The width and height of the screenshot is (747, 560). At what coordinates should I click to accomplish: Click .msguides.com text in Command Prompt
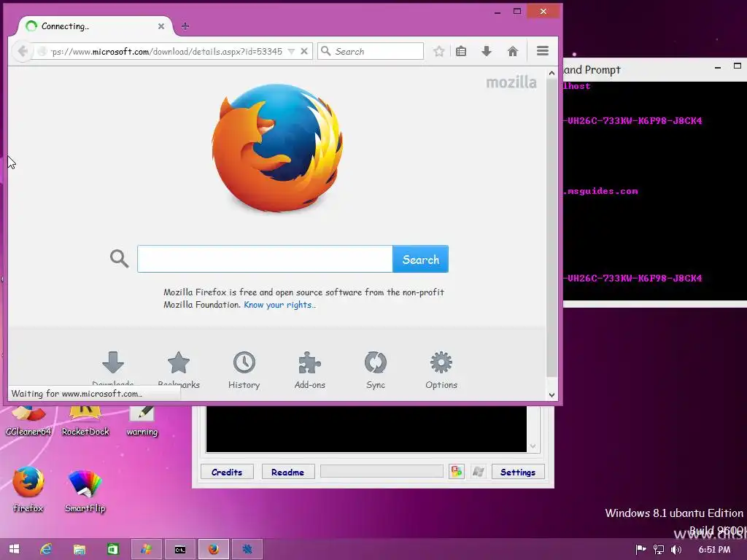(601, 191)
